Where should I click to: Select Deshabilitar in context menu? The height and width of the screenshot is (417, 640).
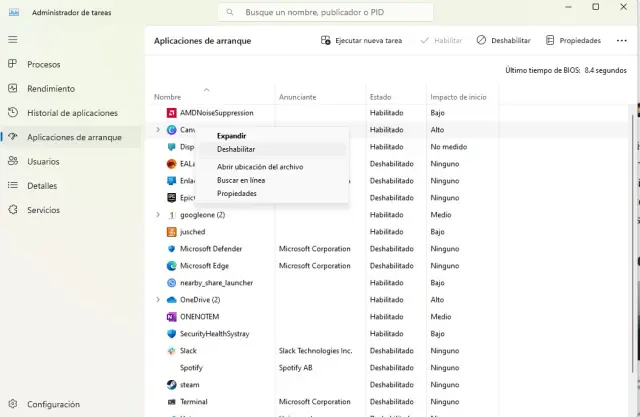click(236, 149)
